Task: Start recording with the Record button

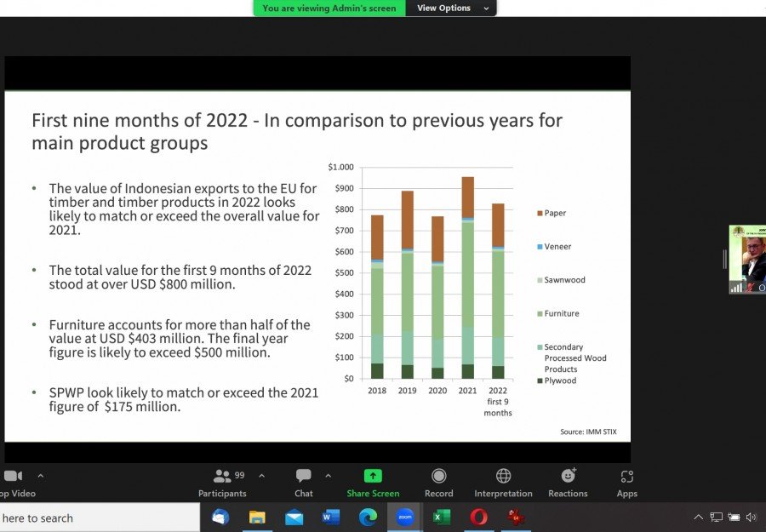Action: 438,481
